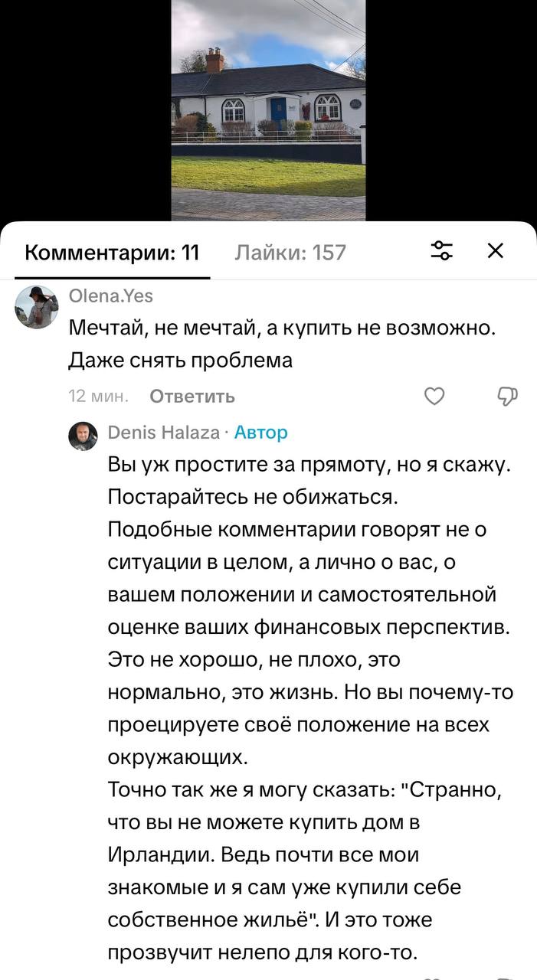The image size is (537, 980).
Task: Tap the Olena.Yes username
Action: (111, 296)
